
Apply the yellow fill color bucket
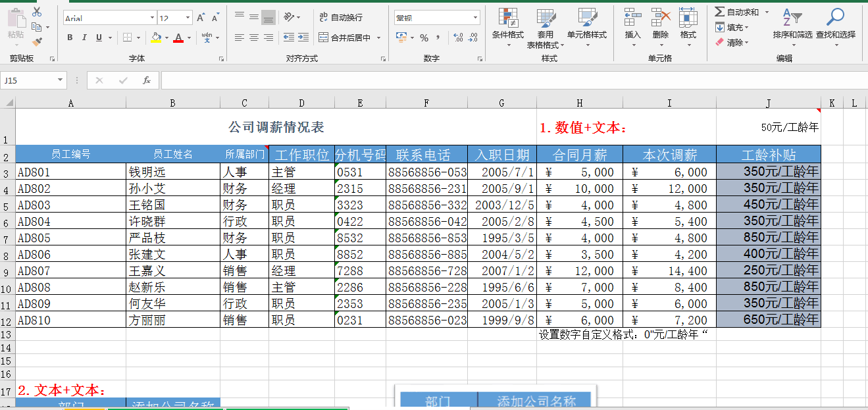155,38
